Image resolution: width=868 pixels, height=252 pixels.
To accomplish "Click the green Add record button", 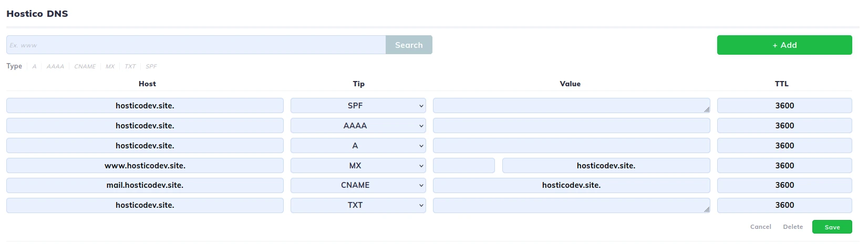I will (784, 45).
